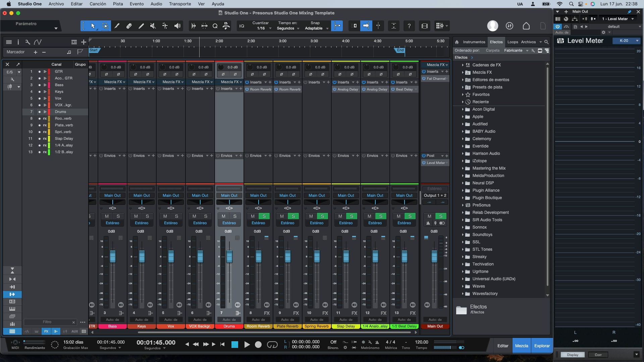Switch to Instrumentos browser tab
The height and width of the screenshot is (362, 644).
474,42
